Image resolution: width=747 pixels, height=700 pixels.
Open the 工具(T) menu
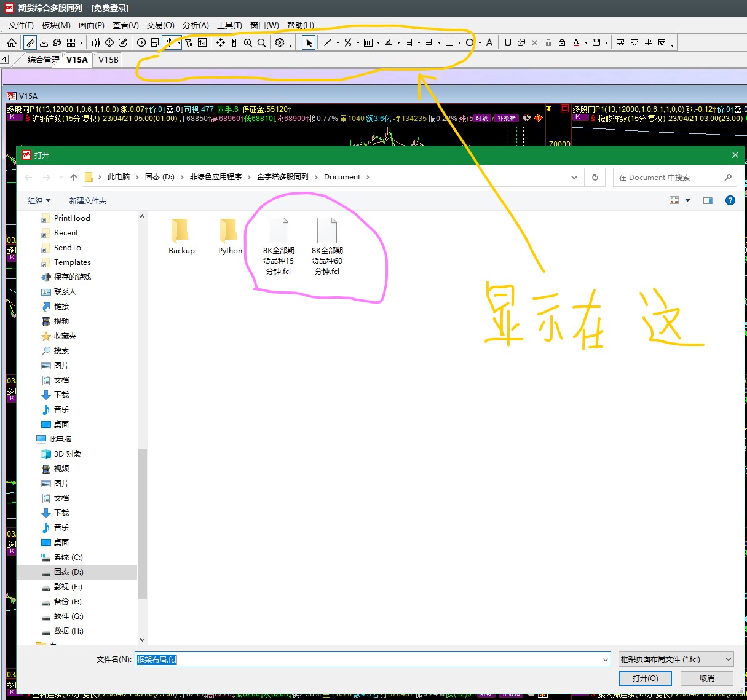tap(229, 25)
